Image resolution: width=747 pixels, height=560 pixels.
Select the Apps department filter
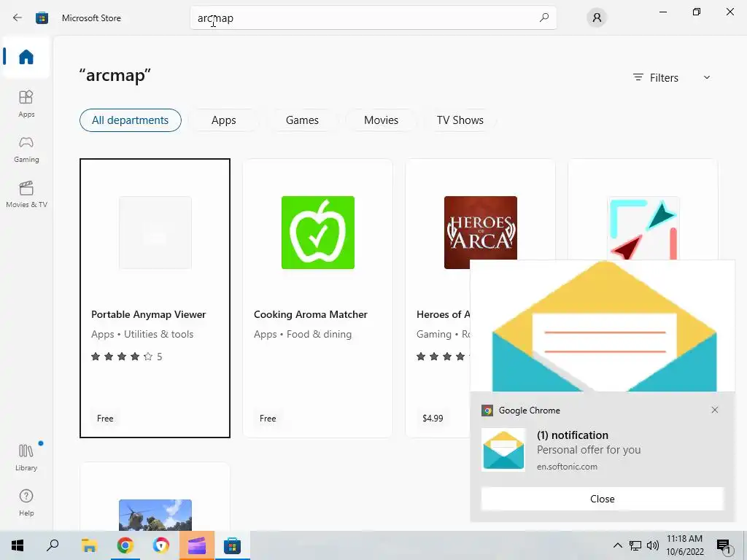pyautogui.click(x=223, y=120)
